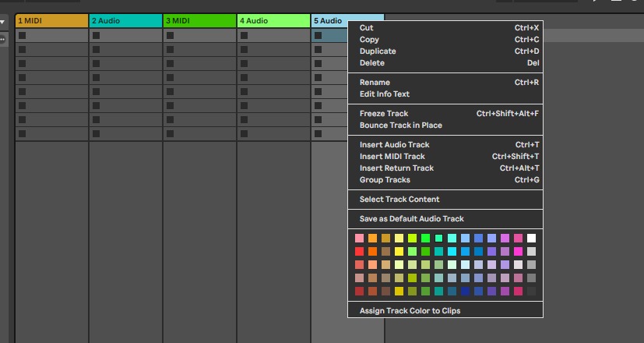Image resolution: width=644 pixels, height=343 pixels.
Task: Choose Insert MIDI Track
Action: [445, 156]
